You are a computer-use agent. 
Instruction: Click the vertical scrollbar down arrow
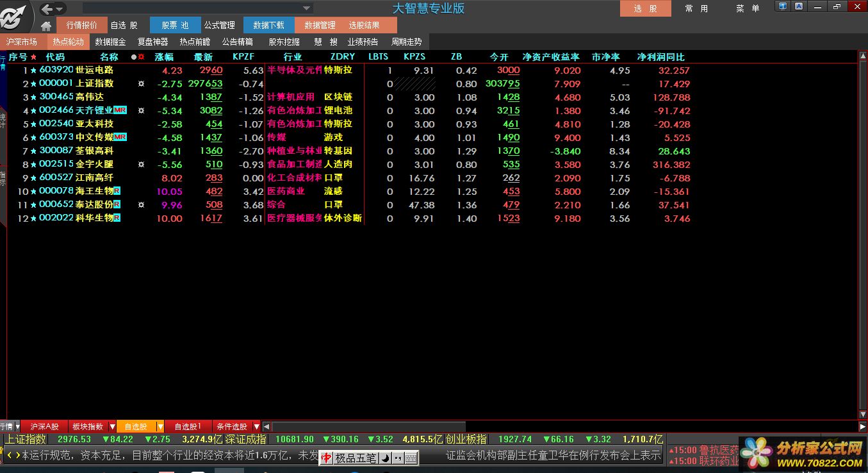click(863, 415)
